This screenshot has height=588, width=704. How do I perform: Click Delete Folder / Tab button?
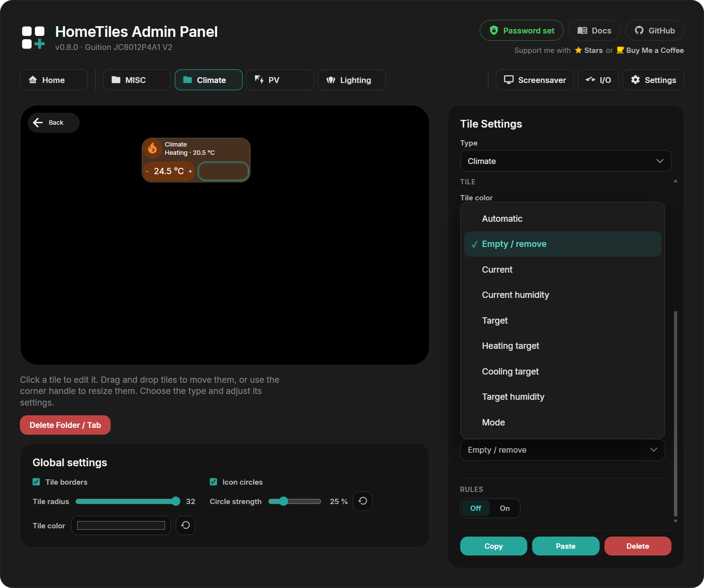pyautogui.click(x=65, y=425)
